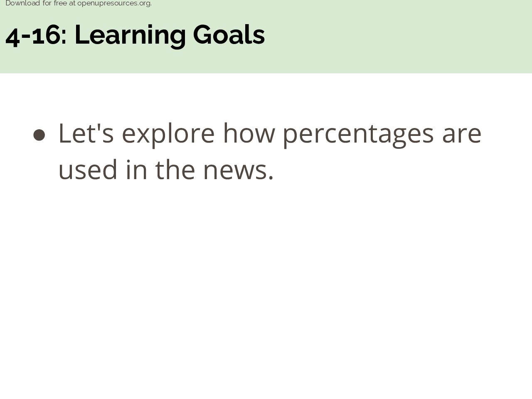
Task: Click the word "Let's" in the bullet
Action: coord(86,133)
